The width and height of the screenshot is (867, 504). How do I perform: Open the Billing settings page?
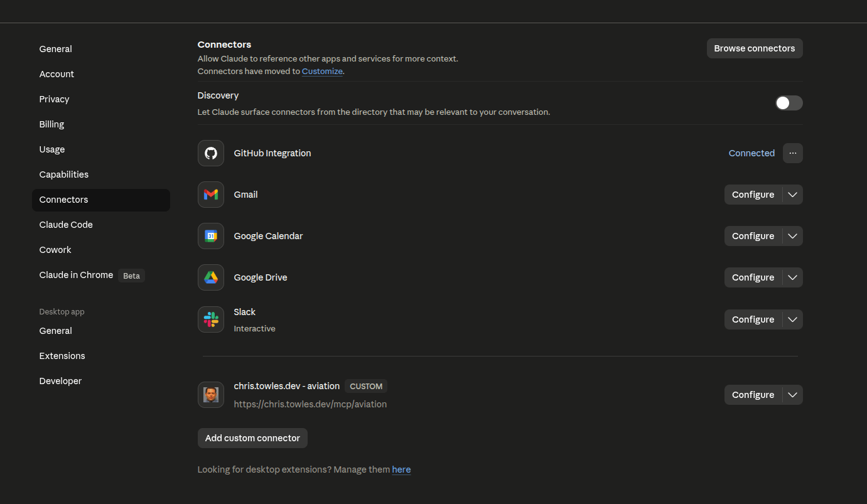tap(101, 124)
